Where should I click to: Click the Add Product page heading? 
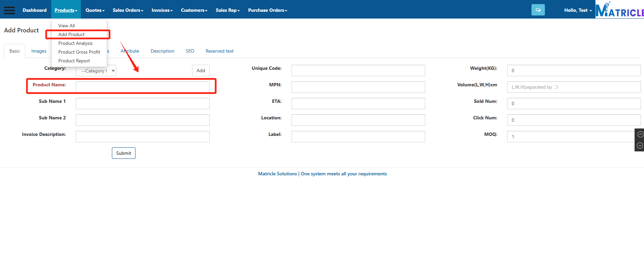pos(22,30)
